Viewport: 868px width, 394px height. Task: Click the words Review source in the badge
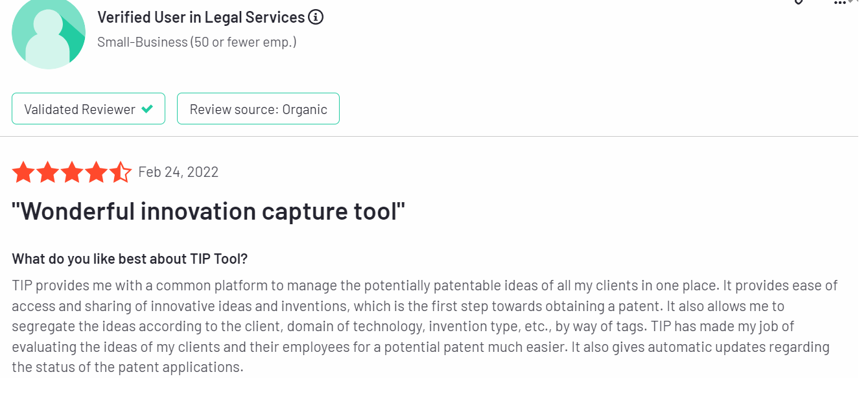(233, 110)
